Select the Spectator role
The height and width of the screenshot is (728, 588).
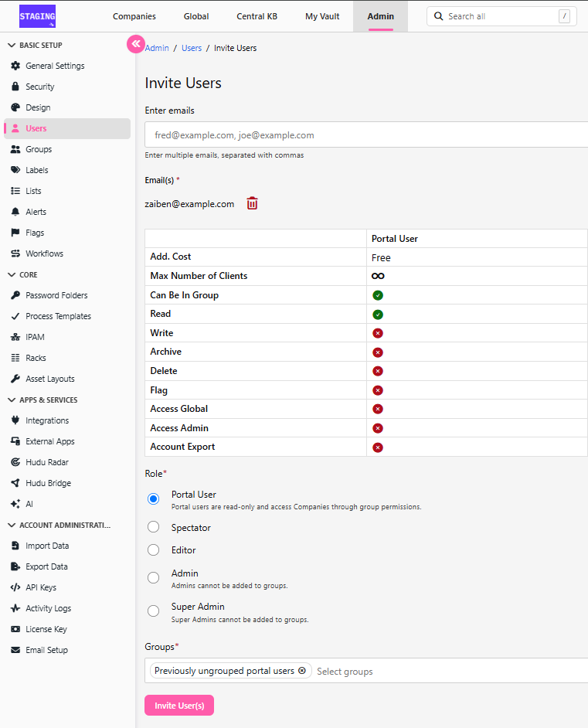153,527
